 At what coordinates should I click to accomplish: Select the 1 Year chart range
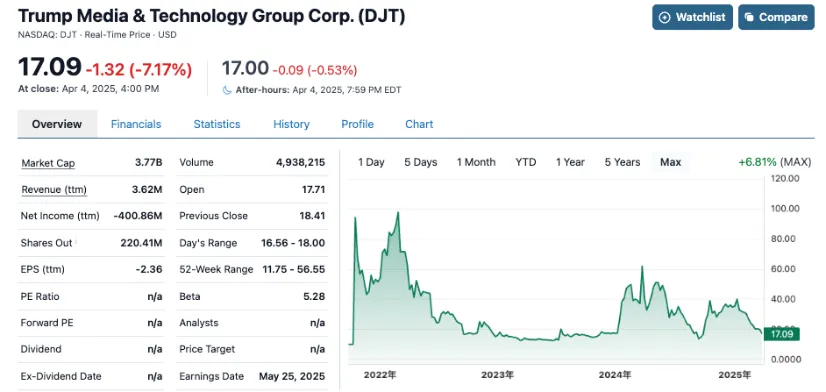point(571,162)
